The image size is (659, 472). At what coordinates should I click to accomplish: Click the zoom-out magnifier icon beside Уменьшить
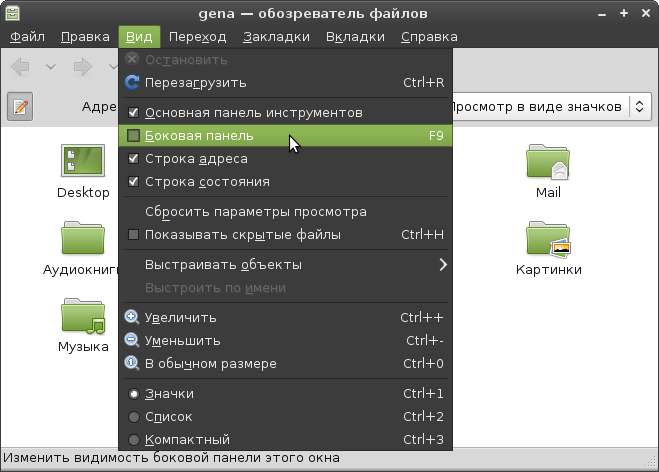click(132, 340)
